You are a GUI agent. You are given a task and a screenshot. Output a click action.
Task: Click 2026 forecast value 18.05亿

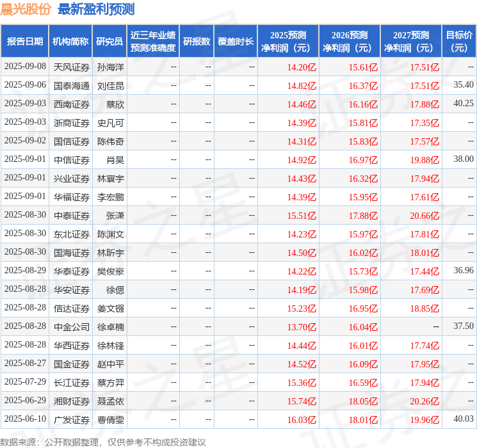[363, 401]
